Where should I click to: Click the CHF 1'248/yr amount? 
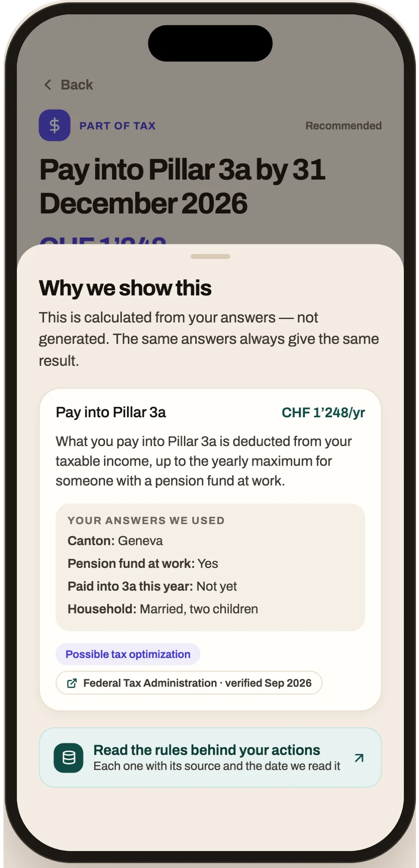(x=323, y=412)
